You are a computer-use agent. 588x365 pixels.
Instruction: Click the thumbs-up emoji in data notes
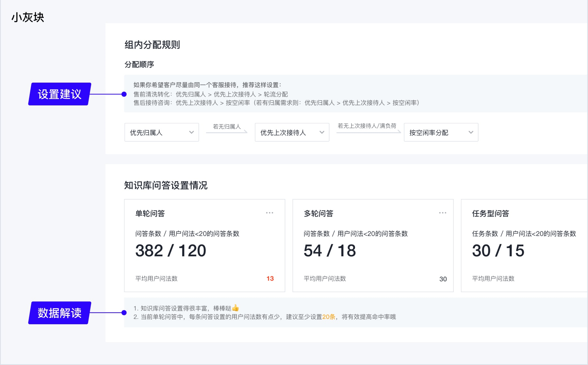pos(236,308)
